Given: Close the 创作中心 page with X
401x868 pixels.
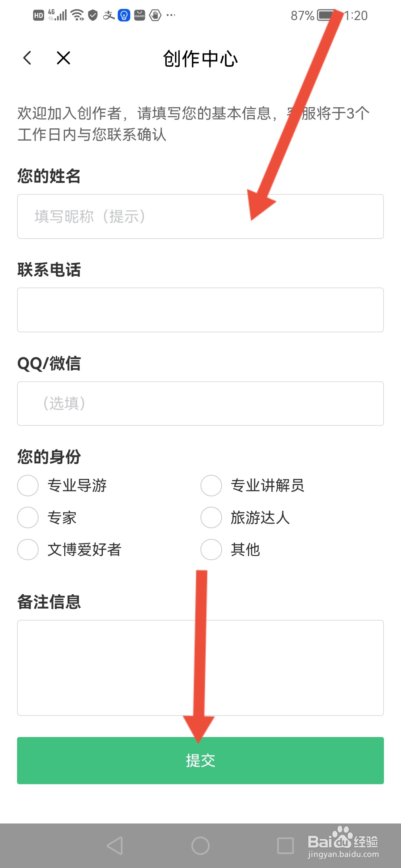Looking at the screenshot, I should coord(63,58).
